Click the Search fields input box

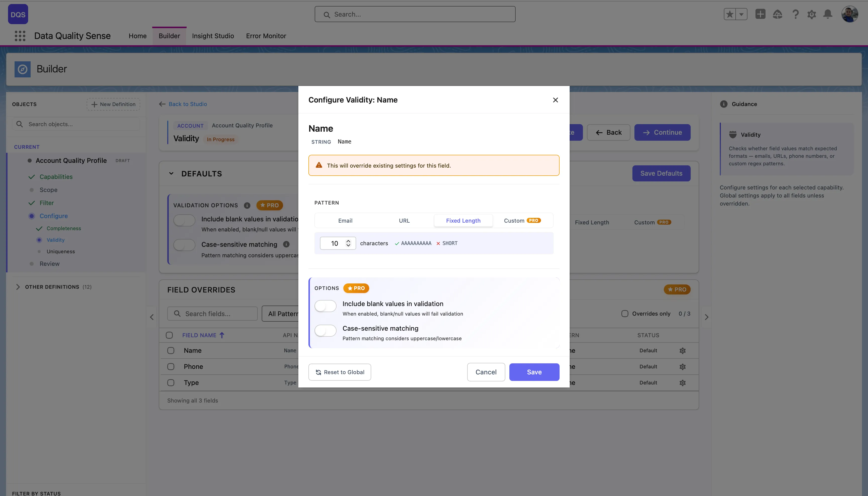click(212, 313)
